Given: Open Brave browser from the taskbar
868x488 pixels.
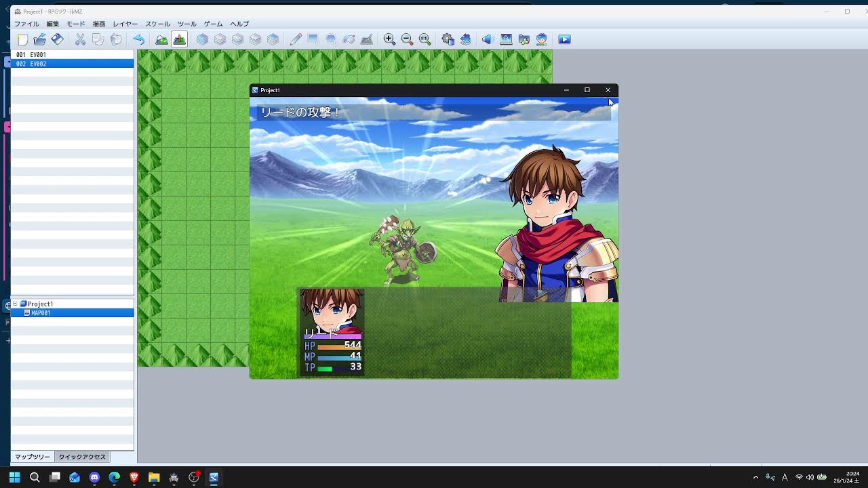Looking at the screenshot, I should 134,477.
